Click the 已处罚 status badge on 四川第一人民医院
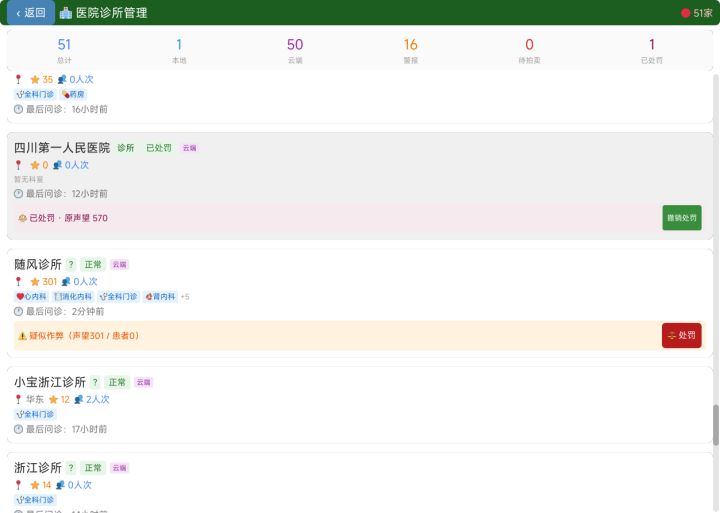Image resolution: width=720 pixels, height=513 pixels. [x=159, y=148]
